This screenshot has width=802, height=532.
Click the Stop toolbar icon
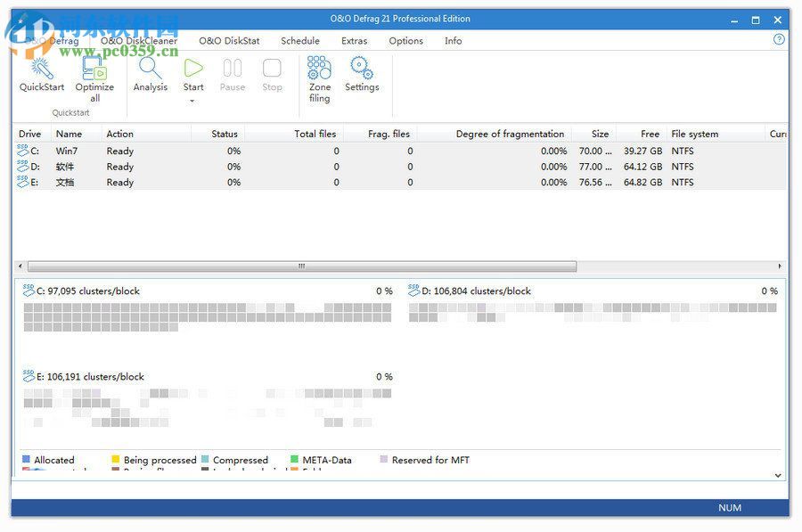click(x=272, y=68)
